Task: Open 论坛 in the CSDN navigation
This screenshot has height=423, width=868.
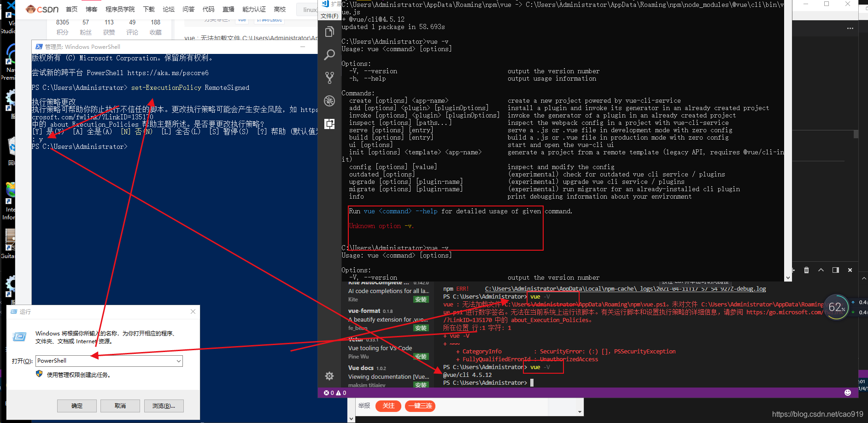Action: click(169, 9)
